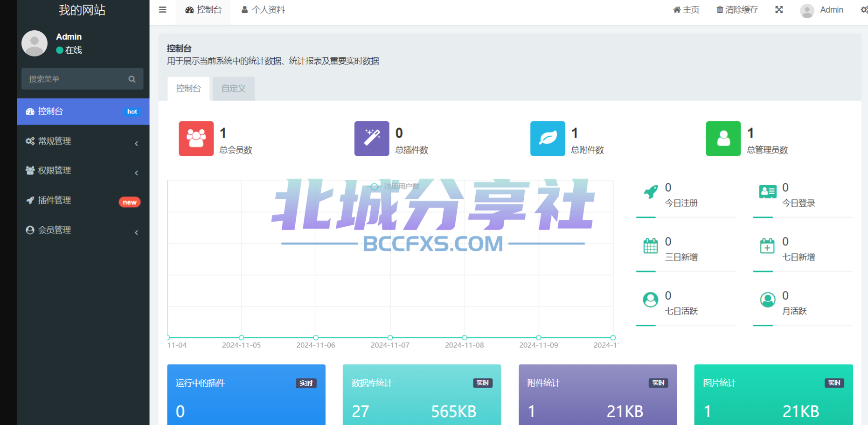Click the chart data point at 2024-11-07
Viewport: 868px width, 425px height.
(390, 337)
